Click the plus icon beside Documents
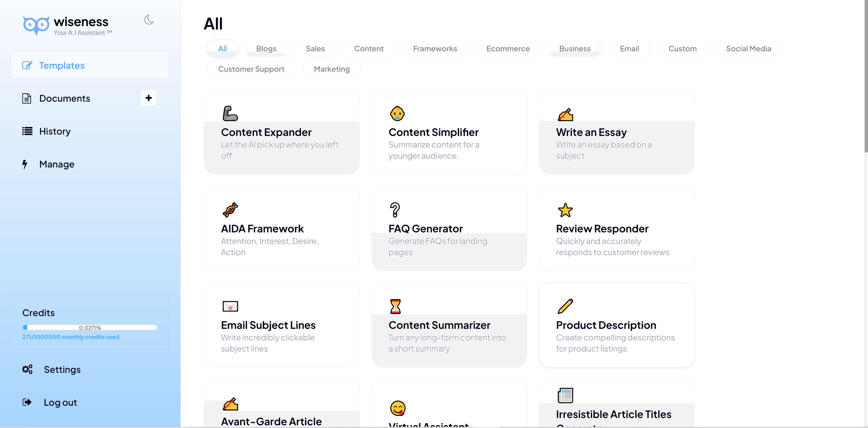Image resolution: width=868 pixels, height=428 pixels. tap(149, 98)
